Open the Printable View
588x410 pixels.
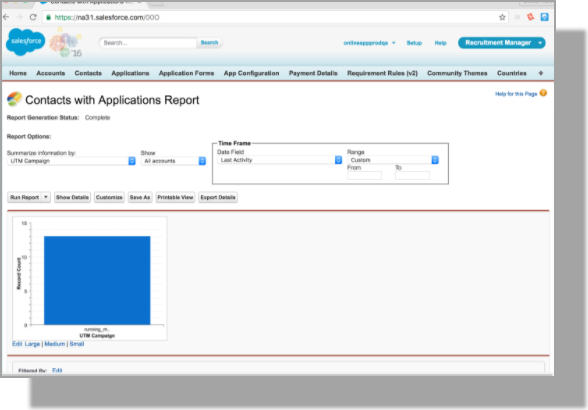(x=175, y=197)
